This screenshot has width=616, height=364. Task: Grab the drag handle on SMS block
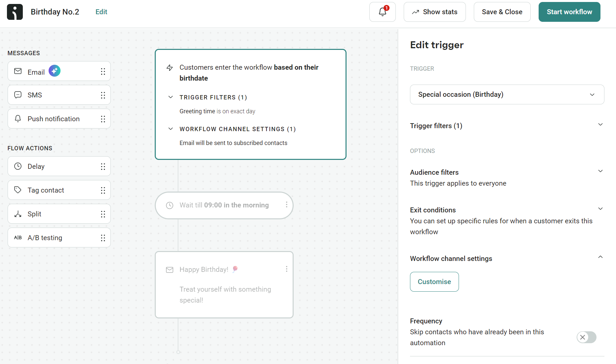103,95
